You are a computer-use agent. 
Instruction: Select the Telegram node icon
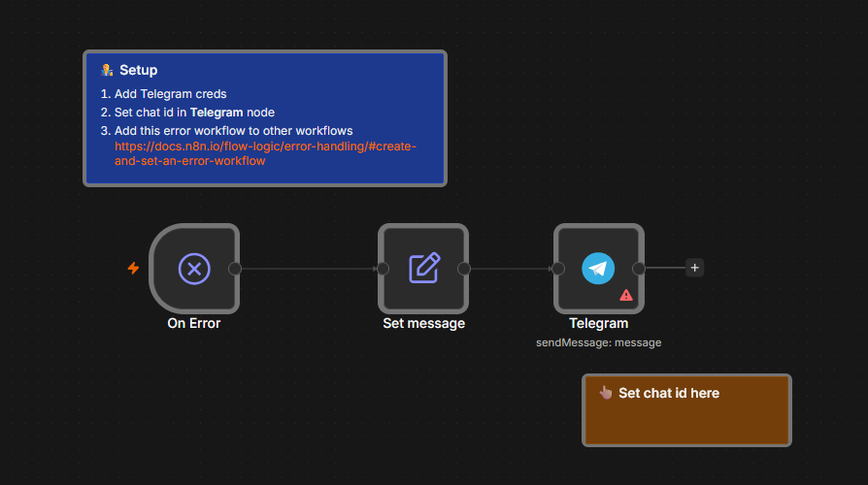[x=598, y=269]
